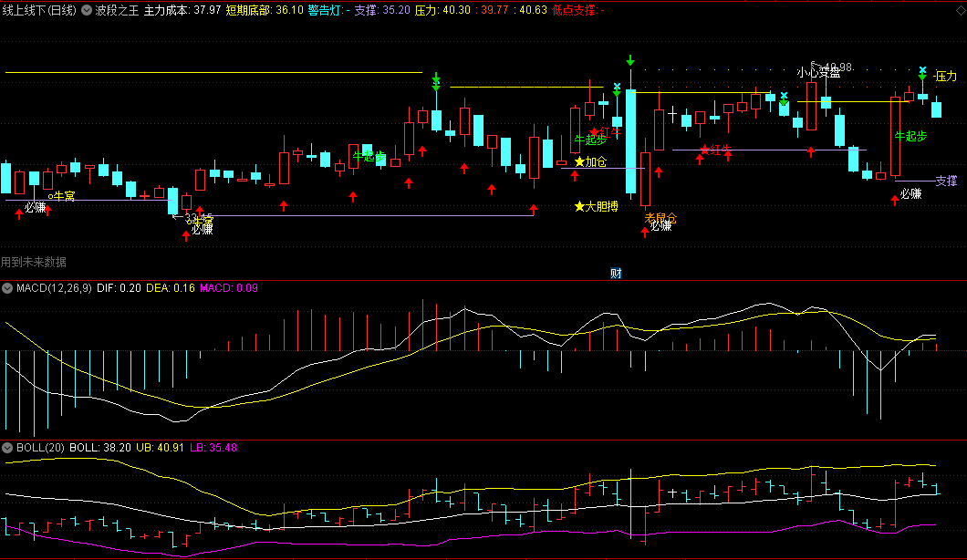Select the 警告灯 readout
967x560 pixels.
pyautogui.click(x=328, y=10)
